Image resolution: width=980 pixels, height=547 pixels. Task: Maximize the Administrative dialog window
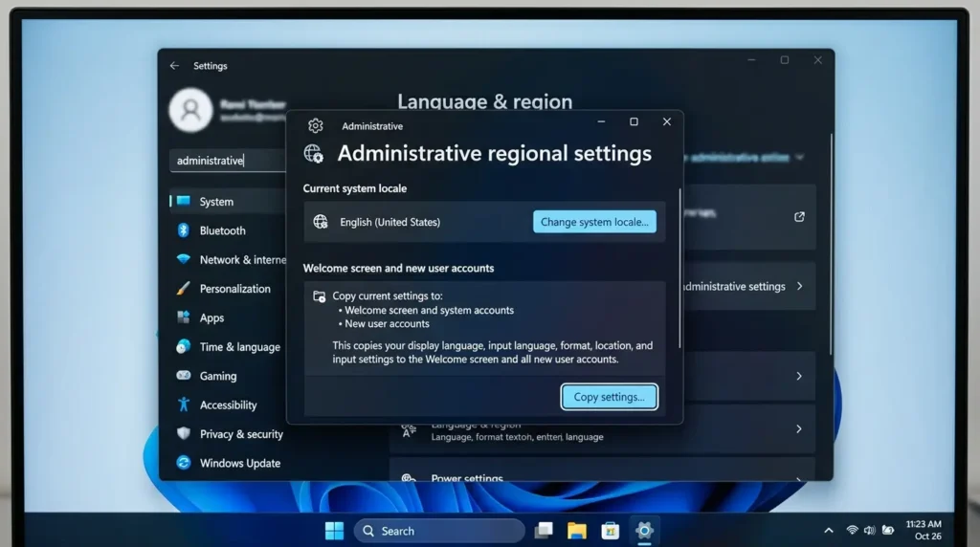[x=634, y=121]
